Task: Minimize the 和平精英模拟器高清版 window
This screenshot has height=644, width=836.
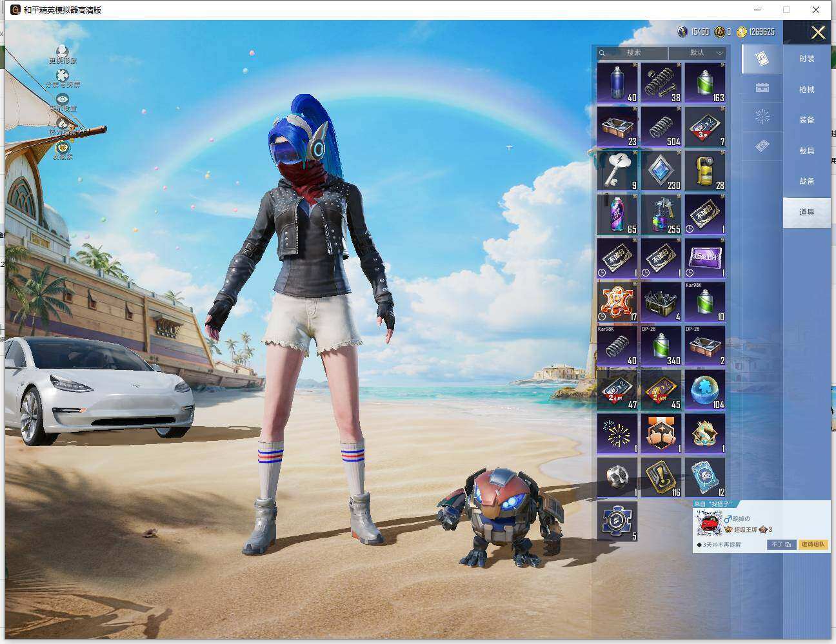Action: pyautogui.click(x=757, y=10)
